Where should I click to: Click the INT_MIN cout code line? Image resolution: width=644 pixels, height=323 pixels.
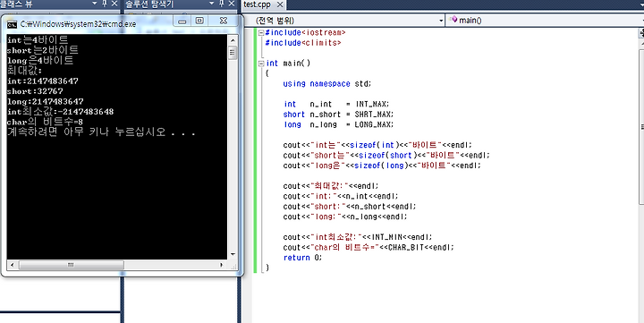click(358, 237)
